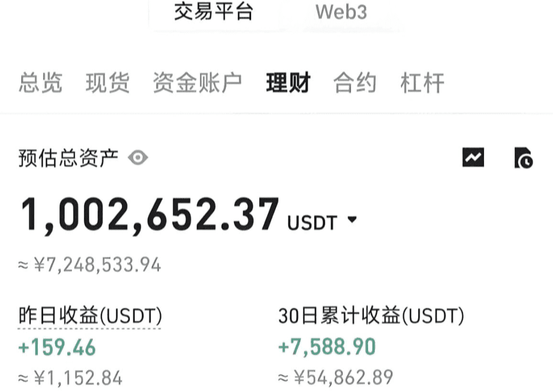The height and width of the screenshot is (392, 553).
Task: Go to the 合约 futures tab
Action: (x=355, y=82)
